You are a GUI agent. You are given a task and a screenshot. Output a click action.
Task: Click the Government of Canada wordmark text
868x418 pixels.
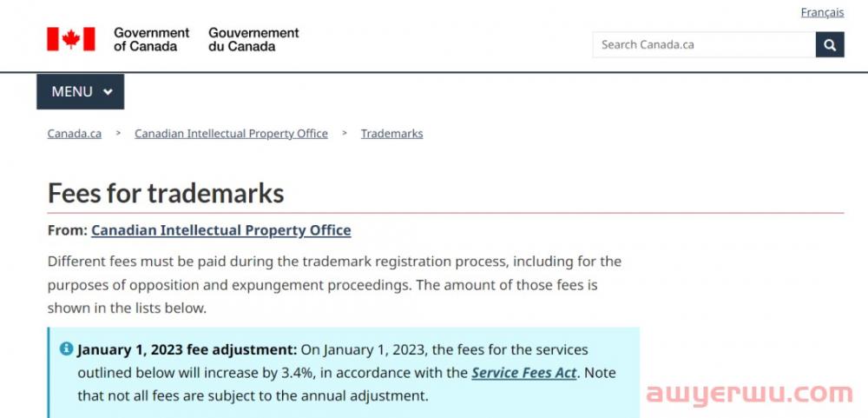(151, 39)
